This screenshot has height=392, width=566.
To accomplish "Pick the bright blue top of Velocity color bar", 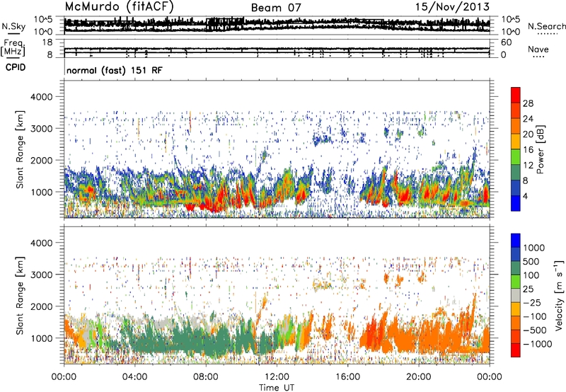I will [x=516, y=241].
